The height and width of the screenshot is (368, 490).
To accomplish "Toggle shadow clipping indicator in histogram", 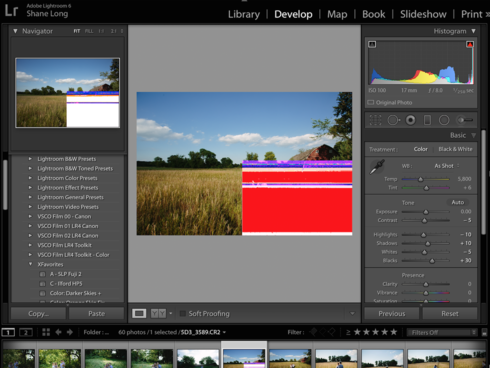I will tap(372, 44).
